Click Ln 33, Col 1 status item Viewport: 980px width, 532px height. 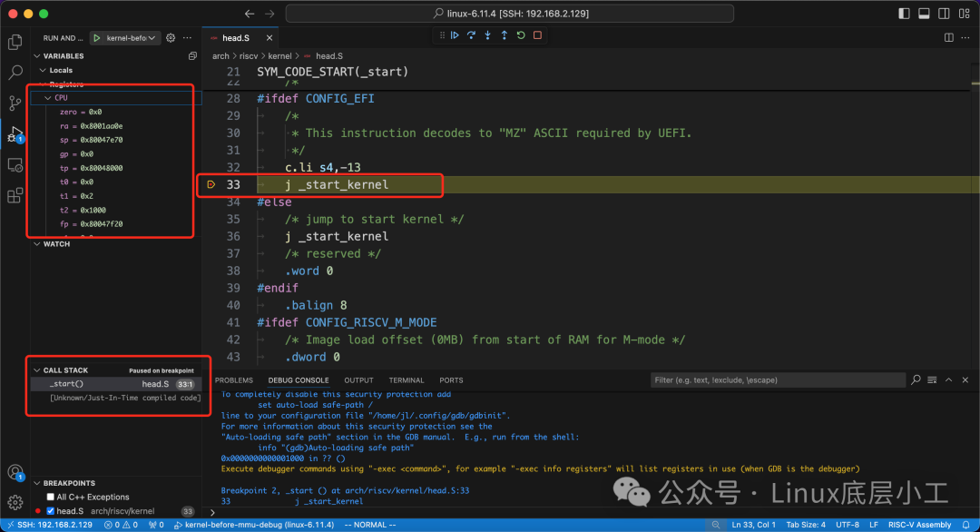(754, 525)
